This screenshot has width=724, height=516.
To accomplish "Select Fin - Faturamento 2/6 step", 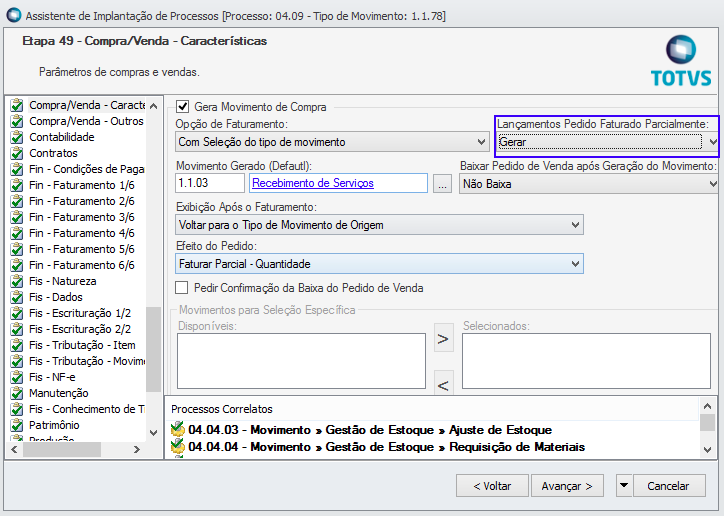I will 82,201.
